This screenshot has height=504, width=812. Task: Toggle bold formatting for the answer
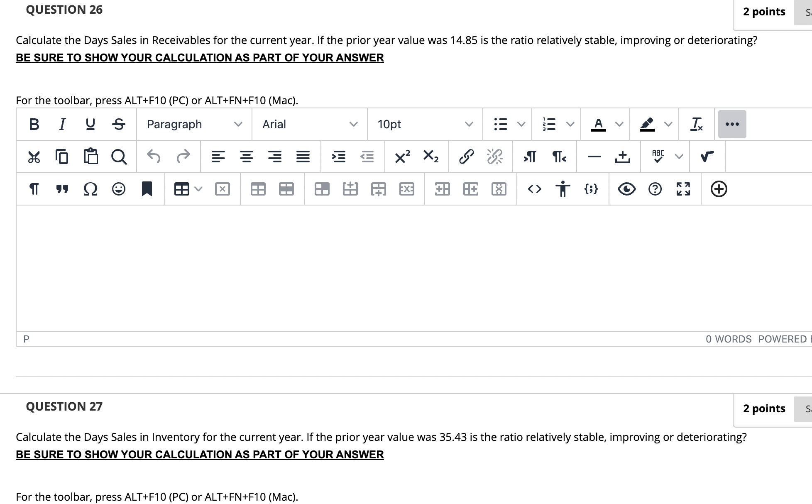point(33,124)
